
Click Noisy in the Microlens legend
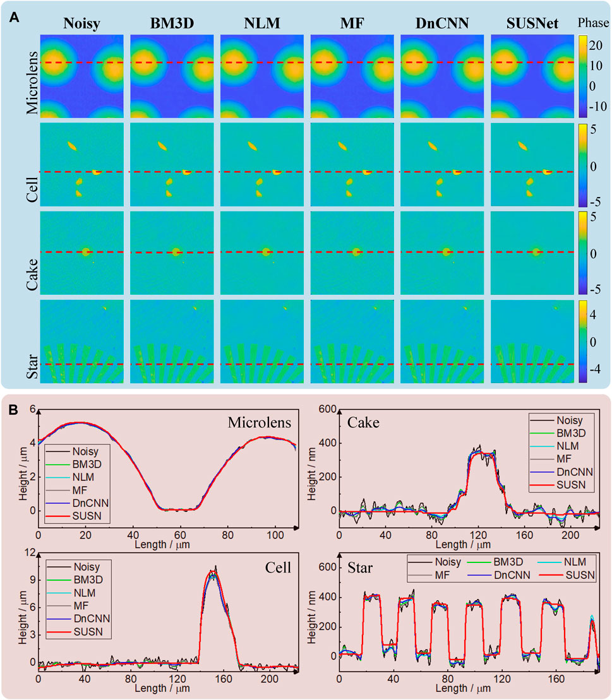click(x=85, y=452)
